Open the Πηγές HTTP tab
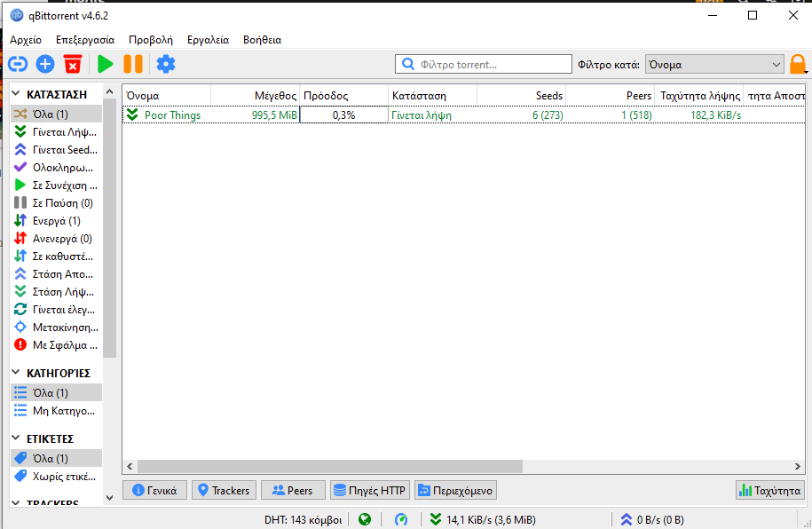This screenshot has width=812, height=529. coord(368,490)
